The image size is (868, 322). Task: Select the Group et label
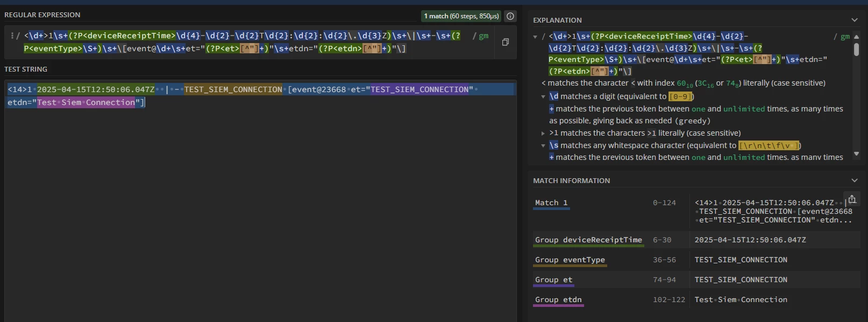[x=553, y=280]
